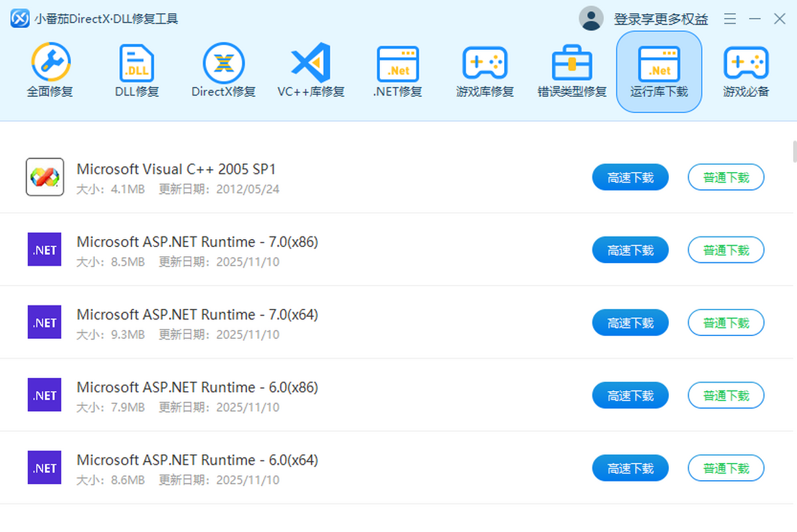
Task: Click the 大小：4.1MB size text
Action: [110, 189]
